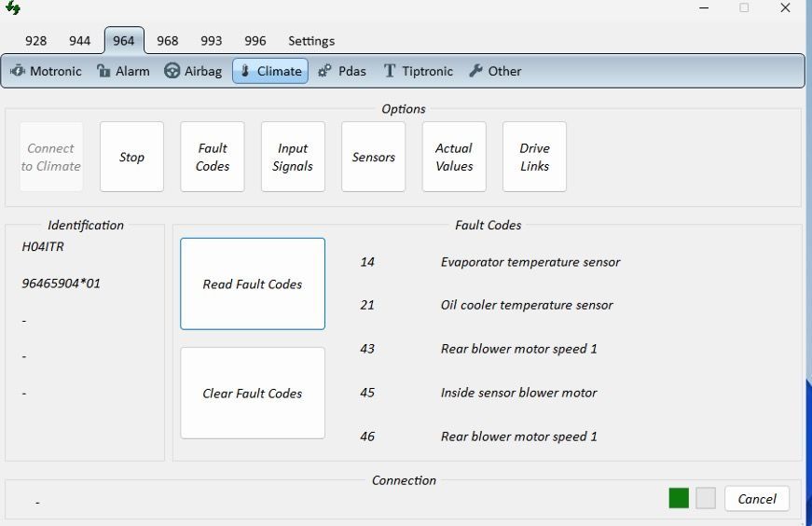Screen dimensions: 812x526
Task: Switch to the Airbag module
Action: 193,71
